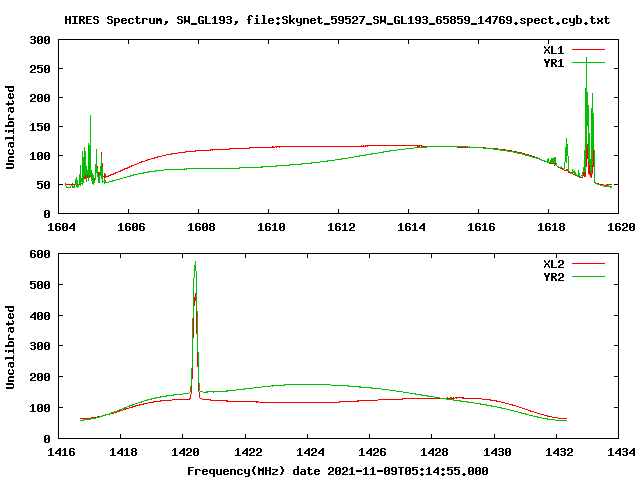Click the 1612 tick label
640x480 pixels.
point(341,227)
